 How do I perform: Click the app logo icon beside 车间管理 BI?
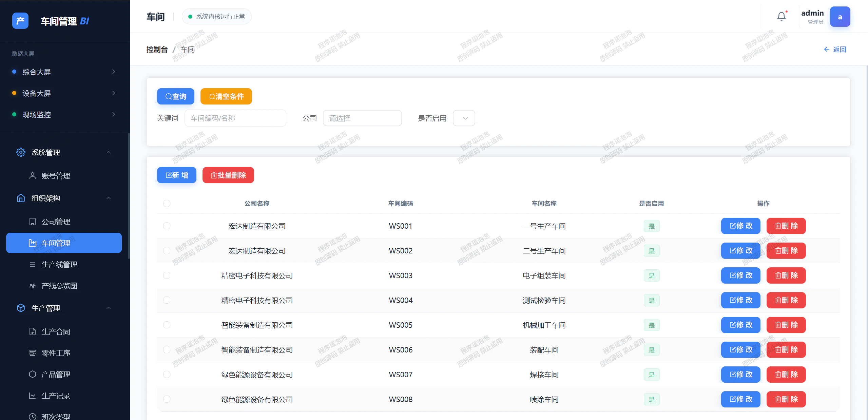20,21
